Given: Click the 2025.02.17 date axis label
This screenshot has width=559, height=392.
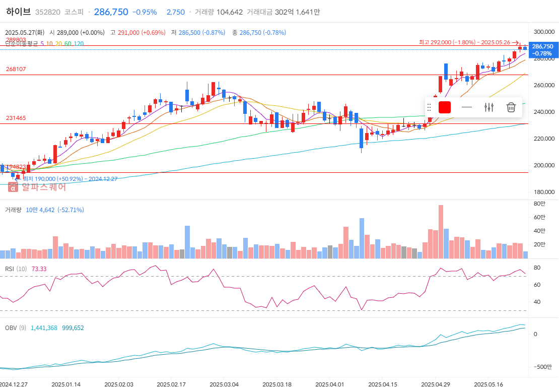Looking at the screenshot, I should coord(171,384).
